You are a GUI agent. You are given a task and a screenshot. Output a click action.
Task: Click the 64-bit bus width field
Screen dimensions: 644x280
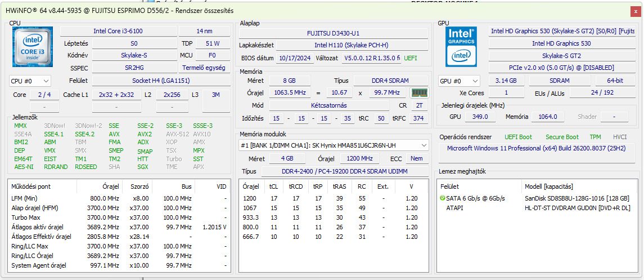pyautogui.click(x=615, y=81)
